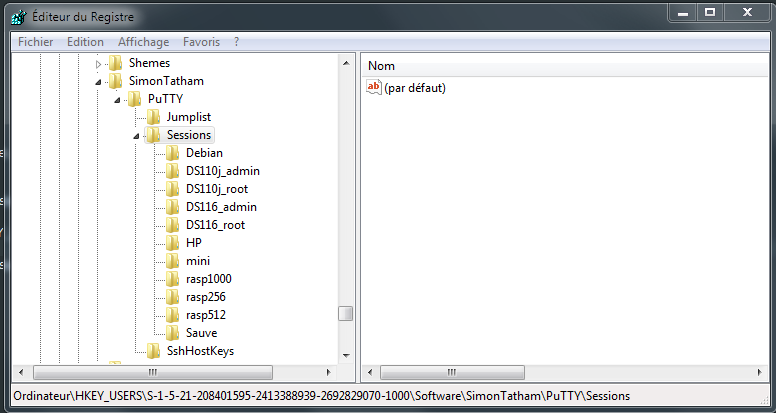Image resolution: width=776 pixels, height=413 pixels.
Task: Open the Edition menu
Action: click(x=86, y=42)
